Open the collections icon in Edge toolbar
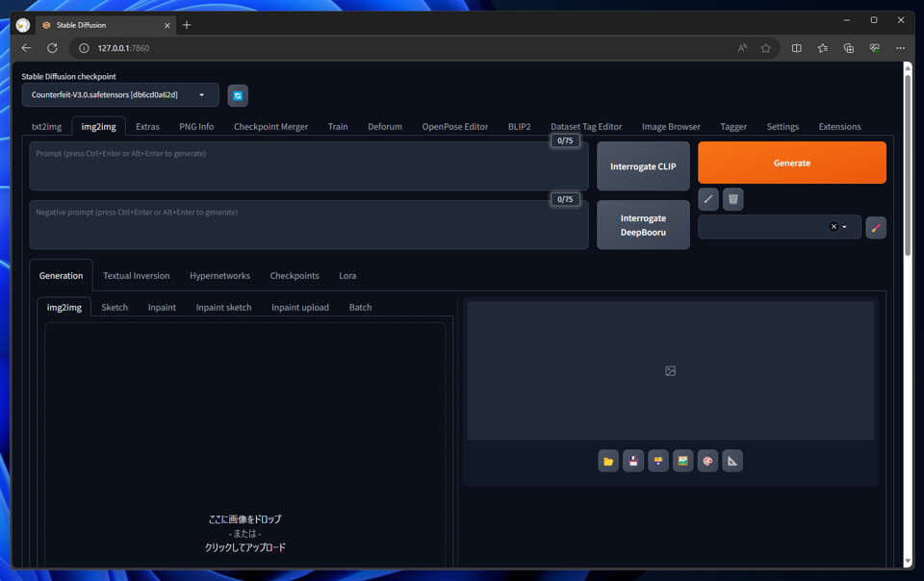924x581 pixels. tap(849, 48)
